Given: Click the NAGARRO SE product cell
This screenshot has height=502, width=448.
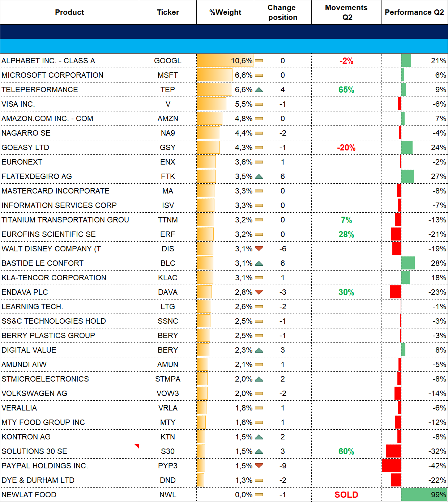Looking at the screenshot, I should (x=69, y=133).
